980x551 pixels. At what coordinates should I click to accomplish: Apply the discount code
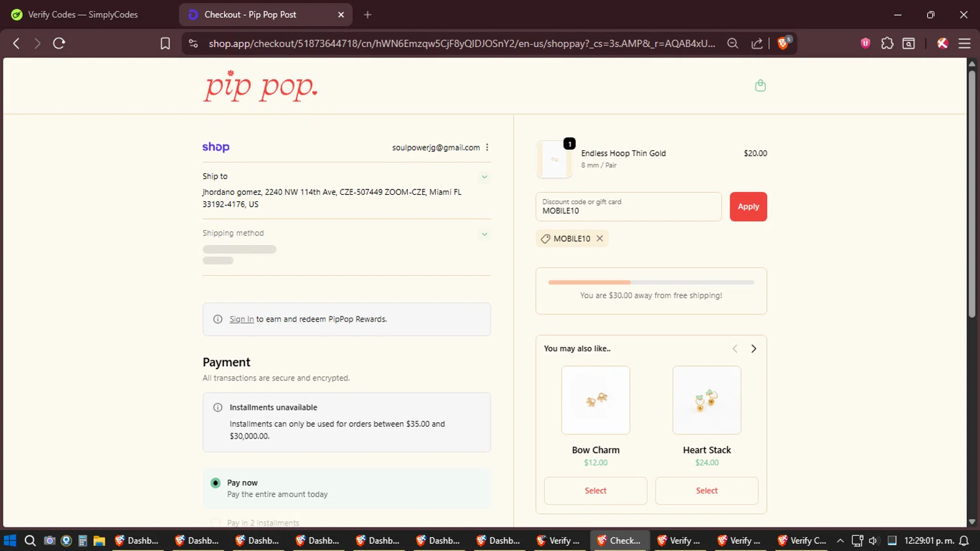(x=748, y=207)
